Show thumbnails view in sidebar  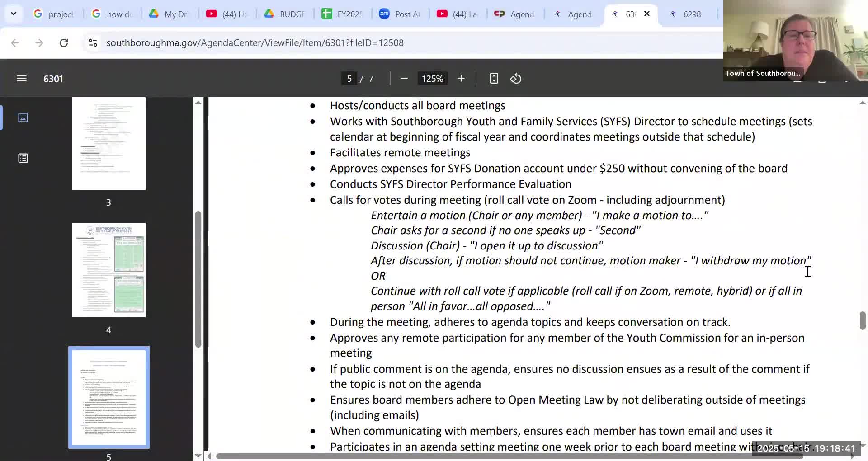click(23, 118)
